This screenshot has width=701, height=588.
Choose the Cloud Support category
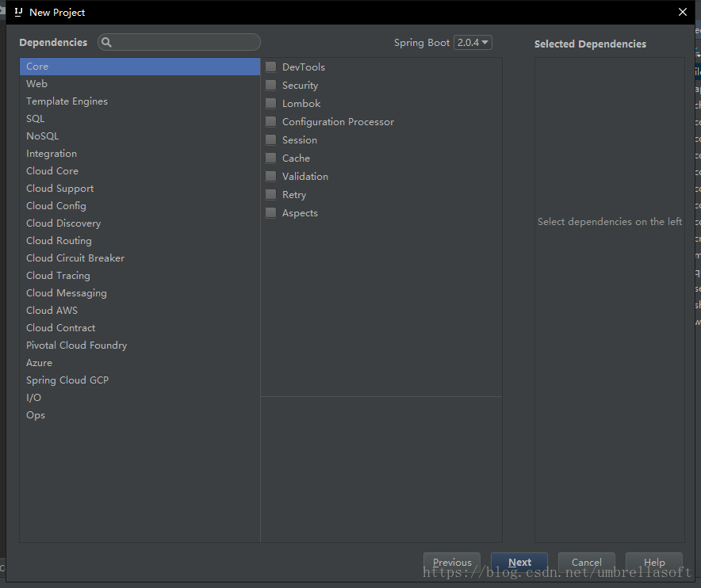(x=140, y=189)
